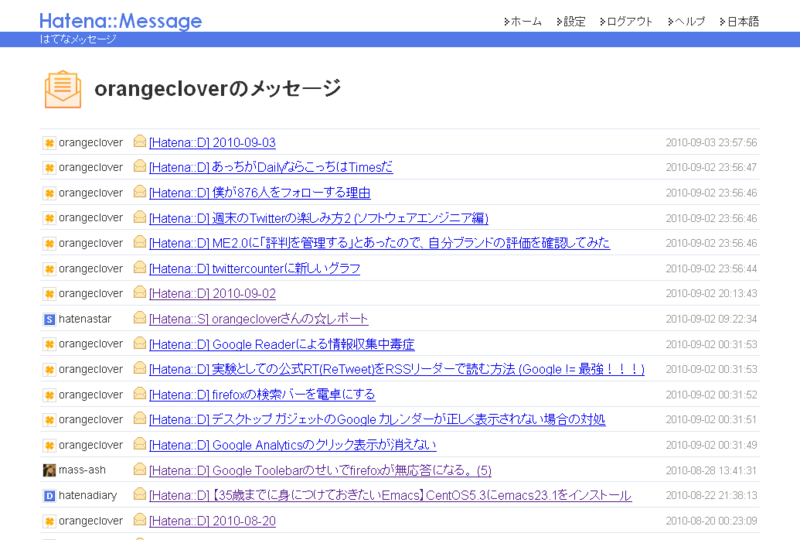Image resolution: width=800 pixels, height=540 pixels.
Task: Click timestamp 2010-08-28 13:41:31
Action: click(711, 470)
